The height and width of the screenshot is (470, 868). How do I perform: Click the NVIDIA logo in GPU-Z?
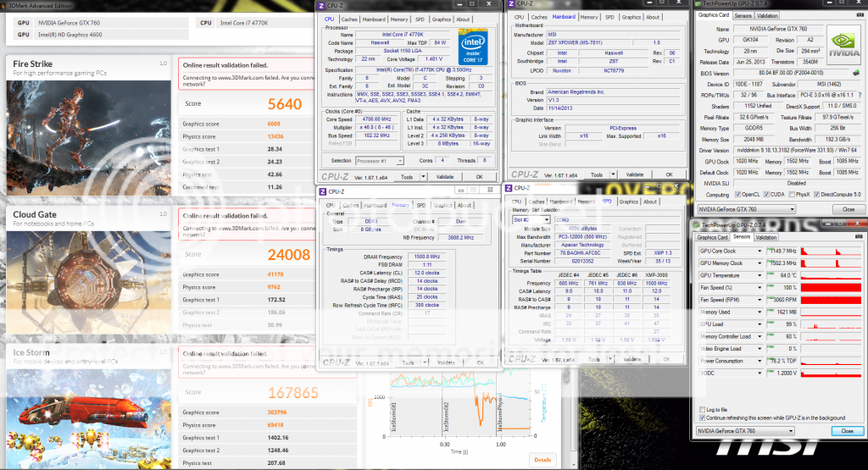coord(835,47)
